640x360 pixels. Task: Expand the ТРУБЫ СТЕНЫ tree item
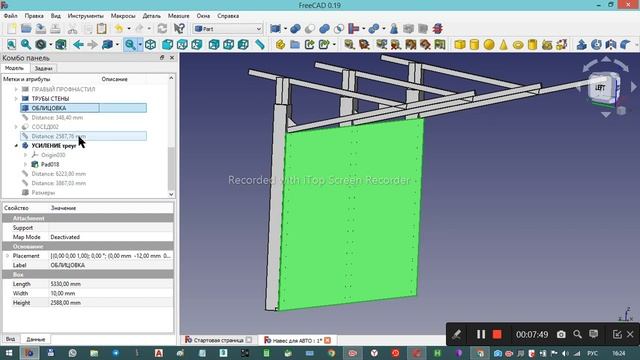(16, 99)
